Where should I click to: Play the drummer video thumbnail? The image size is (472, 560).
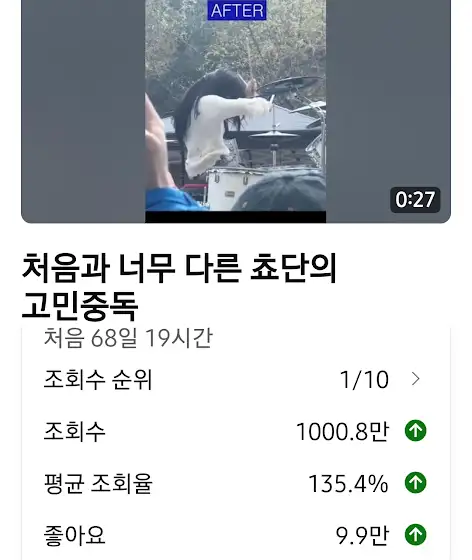236,111
